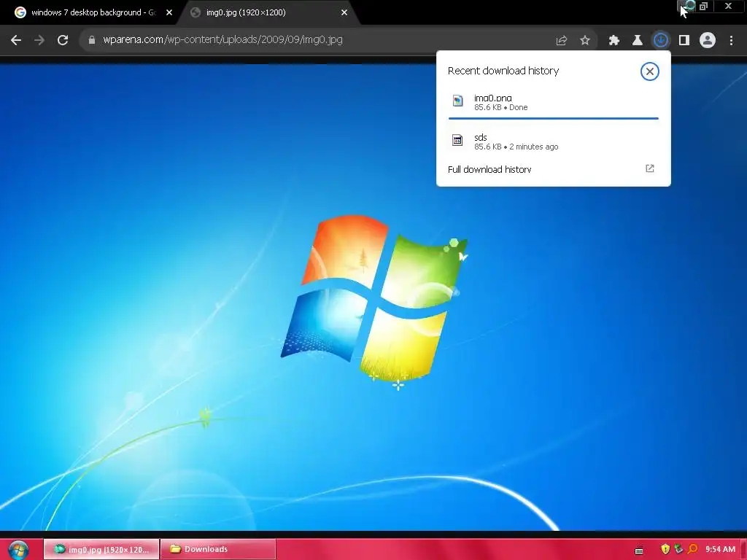This screenshot has width=747, height=560.
Task: Click the network tray icon
Action: [x=678, y=549]
